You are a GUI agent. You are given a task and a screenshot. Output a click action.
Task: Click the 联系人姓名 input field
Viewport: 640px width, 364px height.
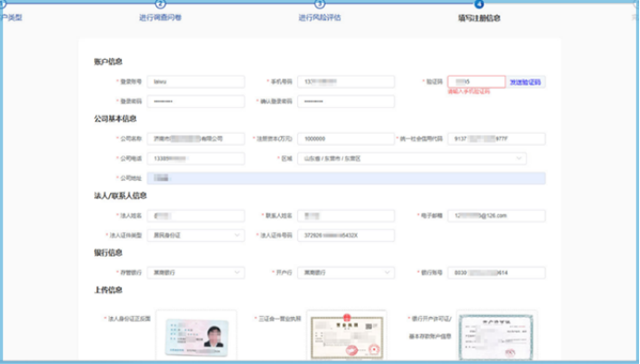point(346,215)
